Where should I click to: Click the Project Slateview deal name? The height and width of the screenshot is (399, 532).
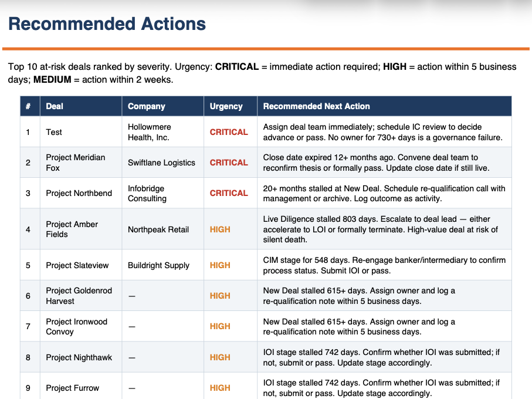[77, 265]
